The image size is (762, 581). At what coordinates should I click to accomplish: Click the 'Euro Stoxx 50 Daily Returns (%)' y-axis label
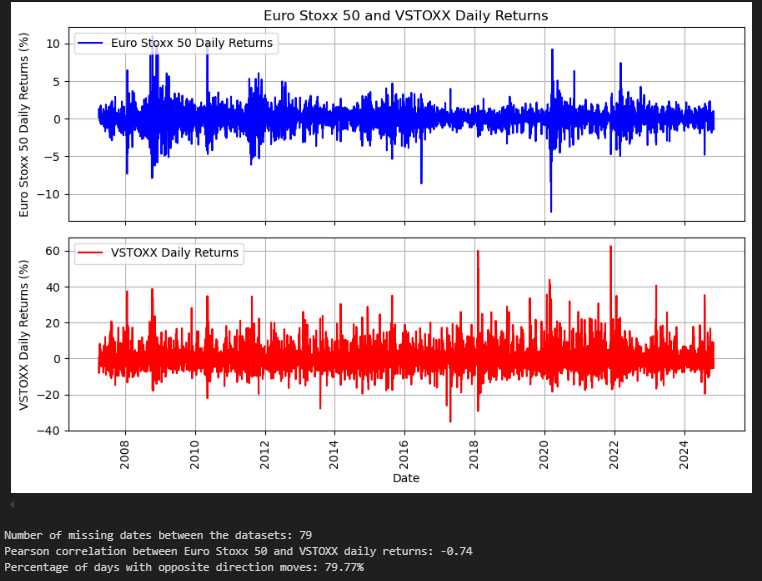(24, 125)
